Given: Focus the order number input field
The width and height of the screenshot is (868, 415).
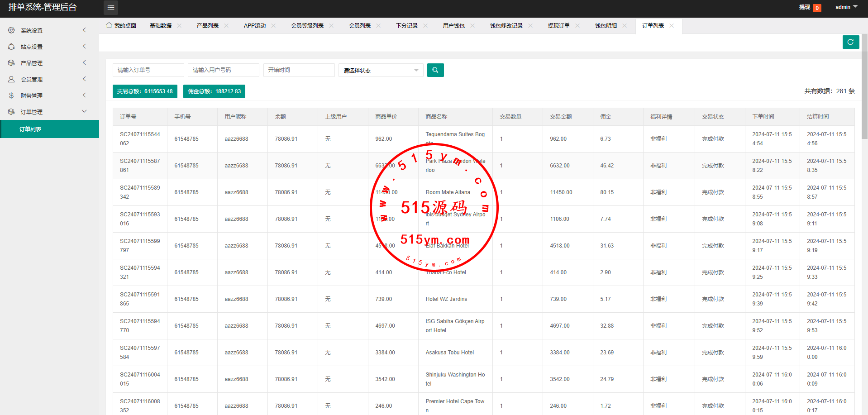Looking at the screenshot, I should pyautogui.click(x=148, y=70).
